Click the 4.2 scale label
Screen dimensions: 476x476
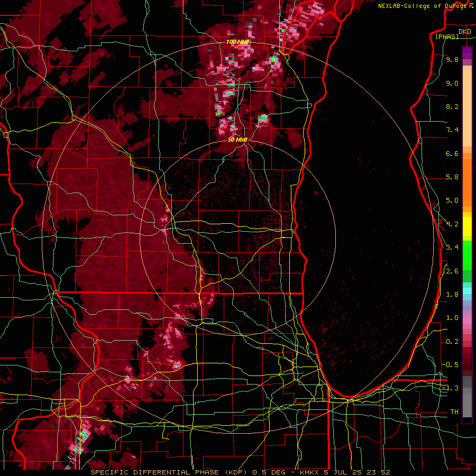click(452, 224)
